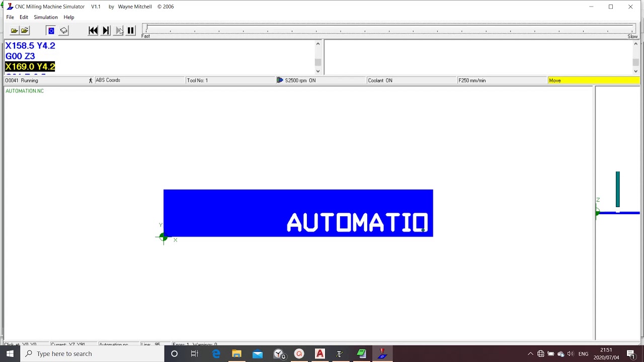Click the second open-folder toolbar icon

point(25,31)
